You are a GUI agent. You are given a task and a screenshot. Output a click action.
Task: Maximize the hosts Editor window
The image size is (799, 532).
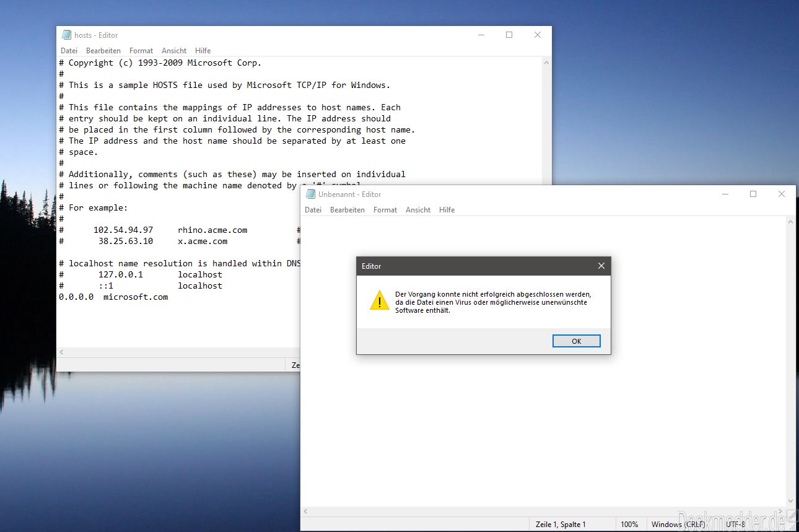tap(509, 35)
